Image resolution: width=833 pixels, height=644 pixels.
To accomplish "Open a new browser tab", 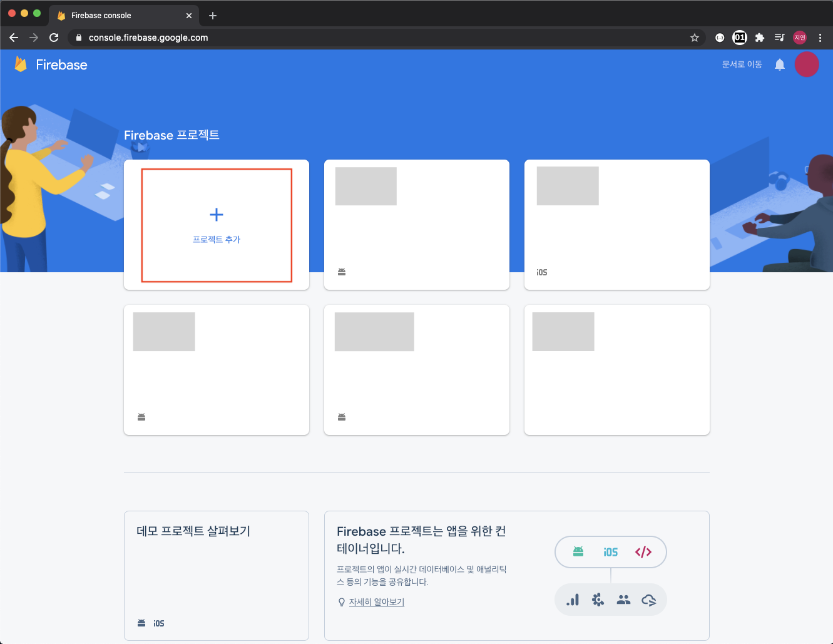I will pyautogui.click(x=213, y=16).
